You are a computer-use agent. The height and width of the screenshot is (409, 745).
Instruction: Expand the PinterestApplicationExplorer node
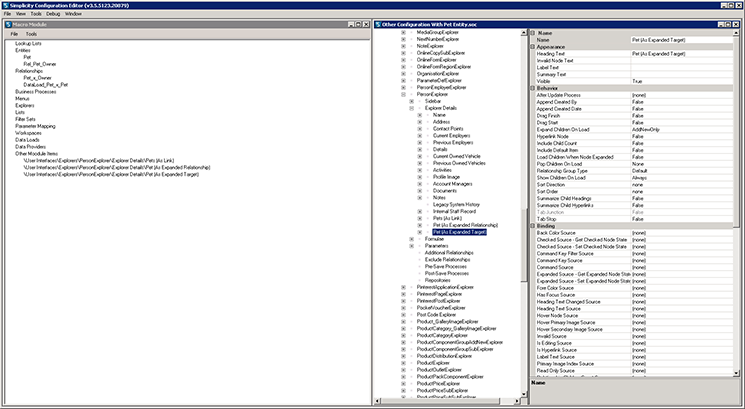tap(403, 287)
